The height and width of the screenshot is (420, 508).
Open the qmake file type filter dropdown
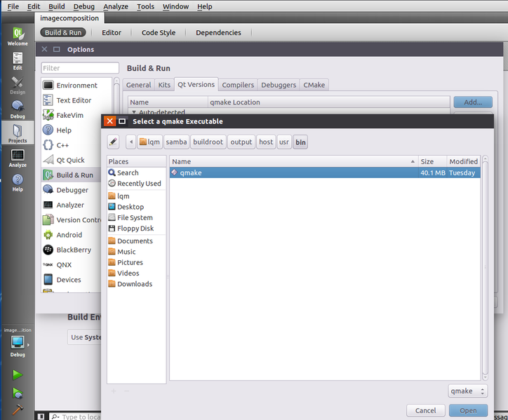pos(467,391)
